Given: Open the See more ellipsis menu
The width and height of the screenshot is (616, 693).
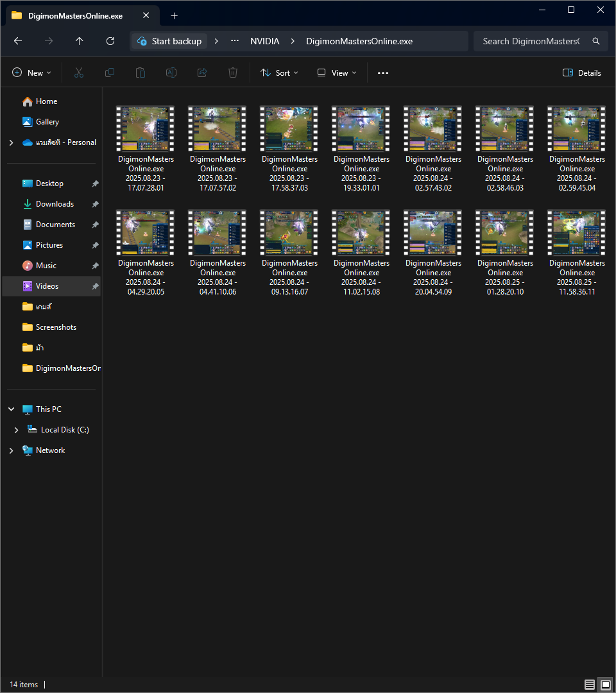Looking at the screenshot, I should pyautogui.click(x=382, y=73).
